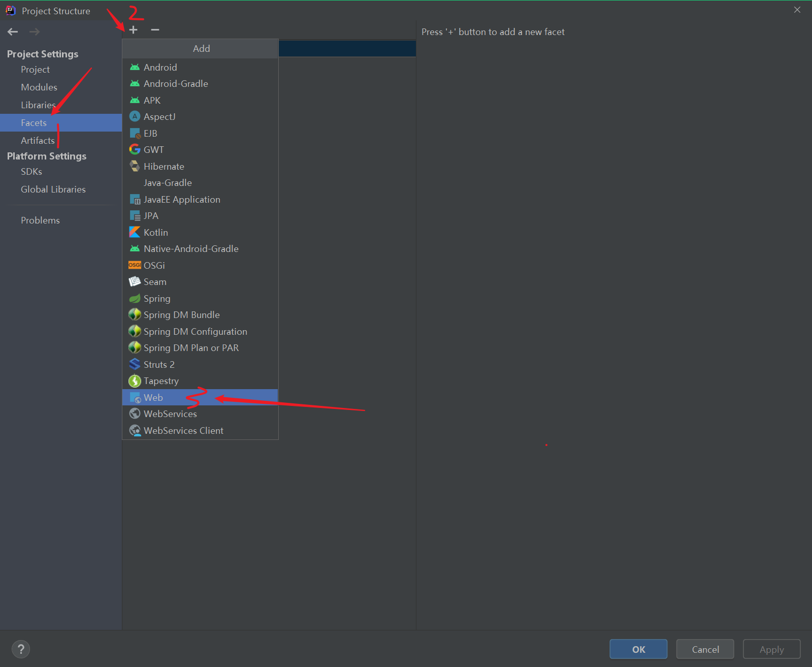Click the APK facet icon

135,100
